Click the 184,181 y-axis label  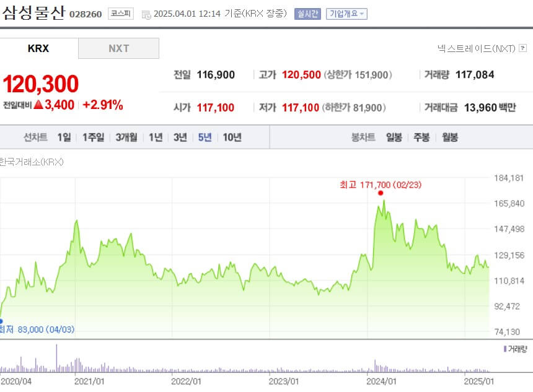click(509, 178)
